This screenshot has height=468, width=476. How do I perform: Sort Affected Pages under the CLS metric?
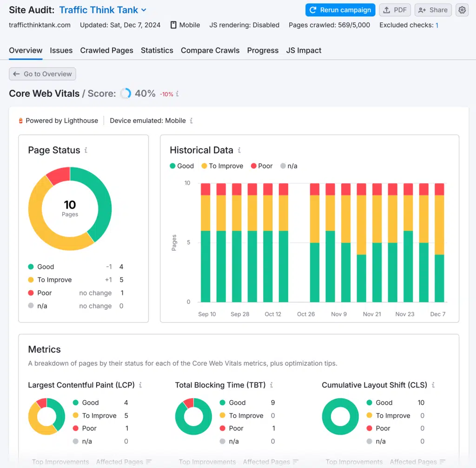point(417,462)
